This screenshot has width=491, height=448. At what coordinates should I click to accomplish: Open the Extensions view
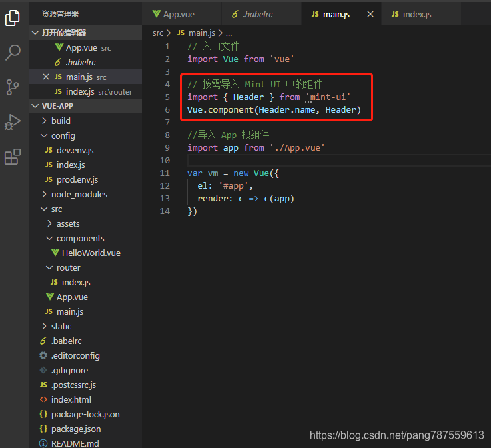click(13, 157)
